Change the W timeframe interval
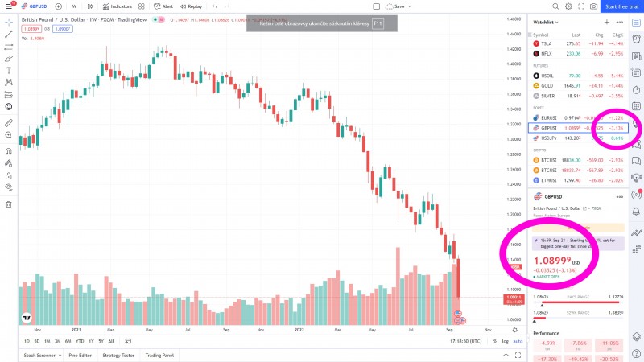Screen dimensions: 644x362 [74, 6]
